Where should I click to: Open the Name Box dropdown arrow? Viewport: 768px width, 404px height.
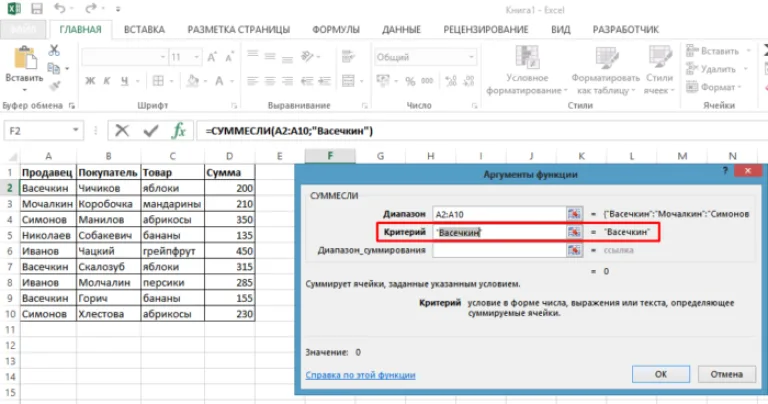(75, 130)
